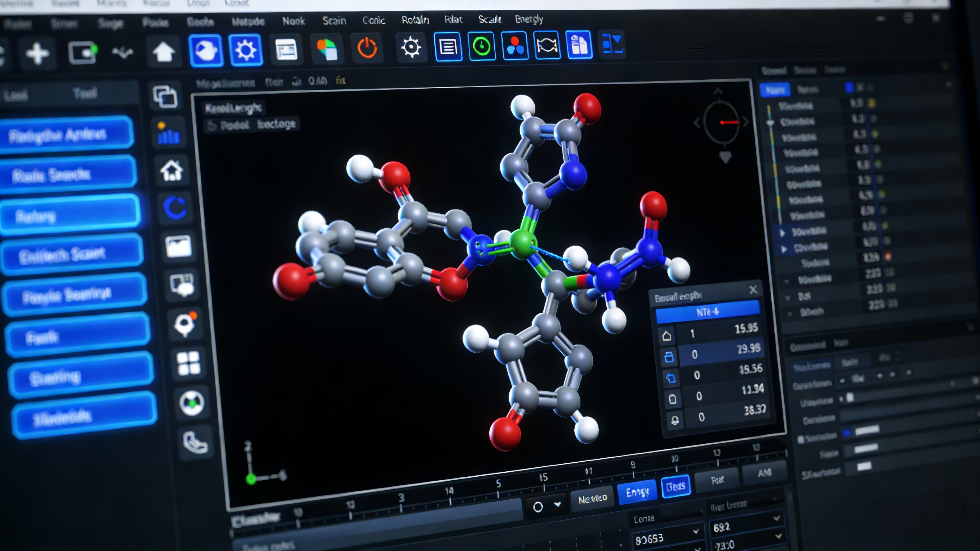This screenshot has height=551, width=980.
Task: Toggle the Deds outlined button on timeline
Action: point(675,486)
